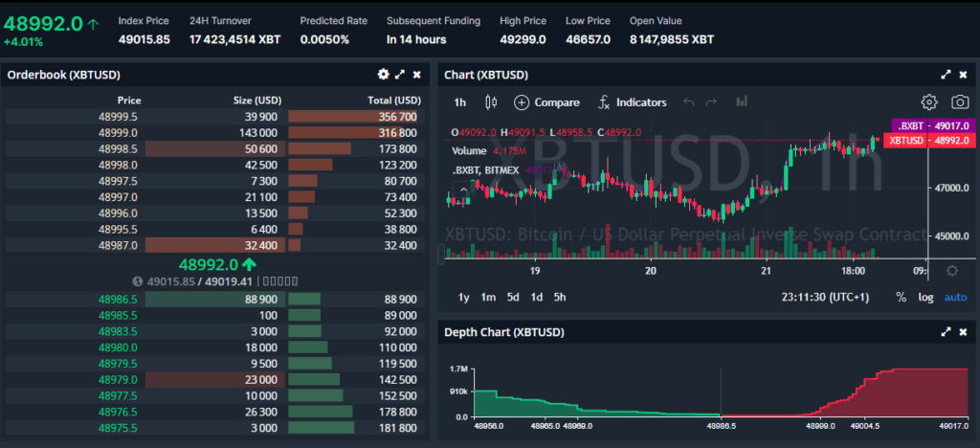The height and width of the screenshot is (448, 980).
Task: Select the 1d time range
Action: click(536, 298)
